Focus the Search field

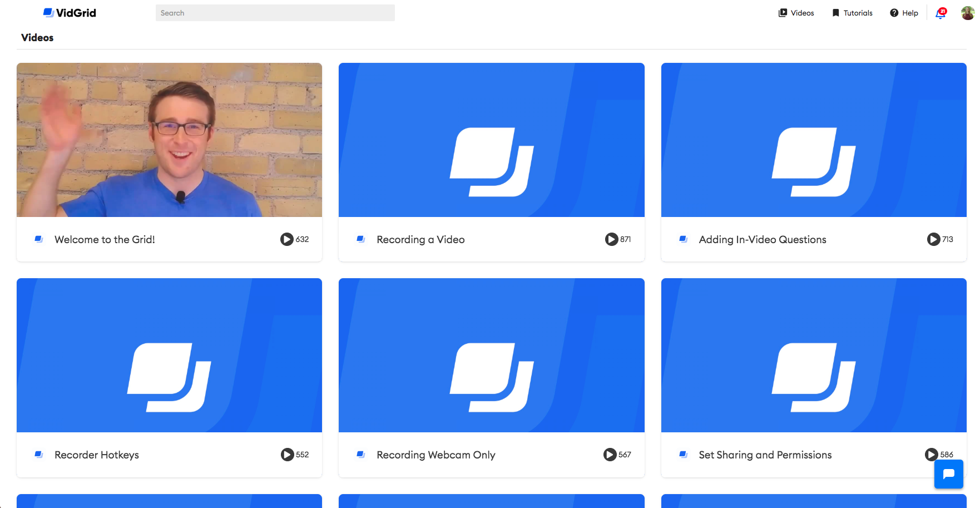[275, 13]
